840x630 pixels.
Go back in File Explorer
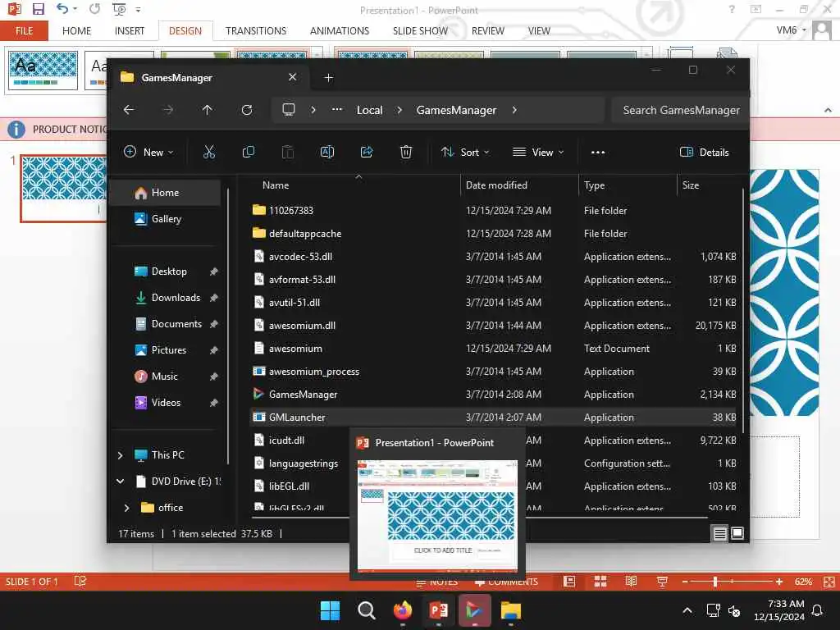pyautogui.click(x=129, y=110)
